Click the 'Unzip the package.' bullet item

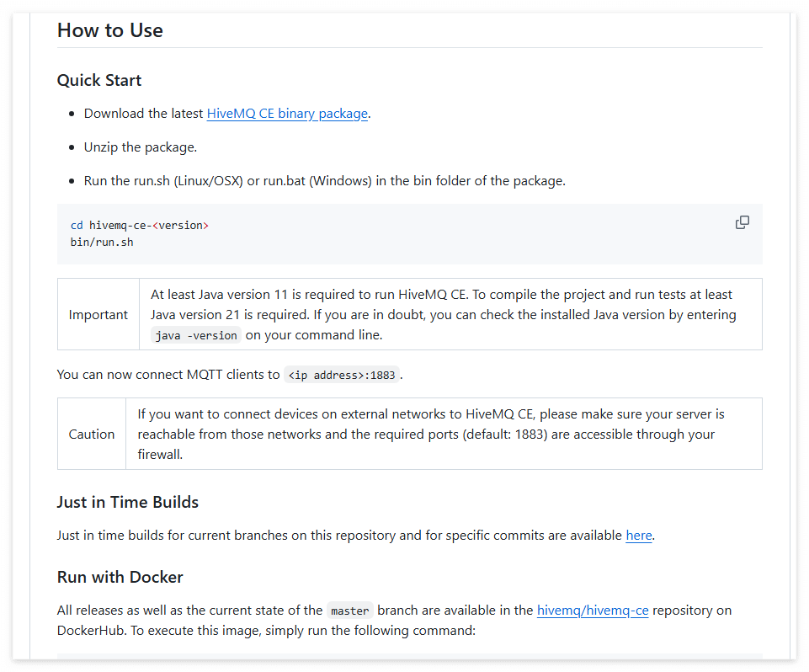click(141, 147)
